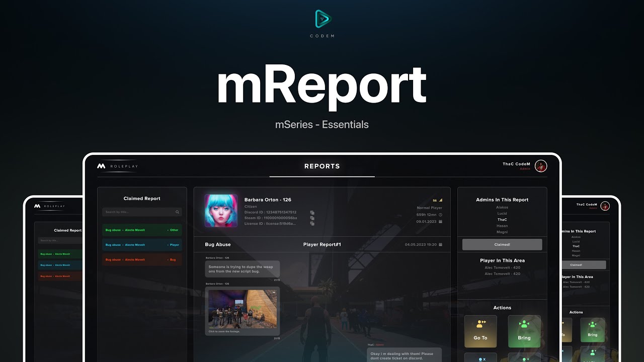The height and width of the screenshot is (362, 644).
Task: Click the search magnifier in Claimed Report
Action: click(177, 212)
